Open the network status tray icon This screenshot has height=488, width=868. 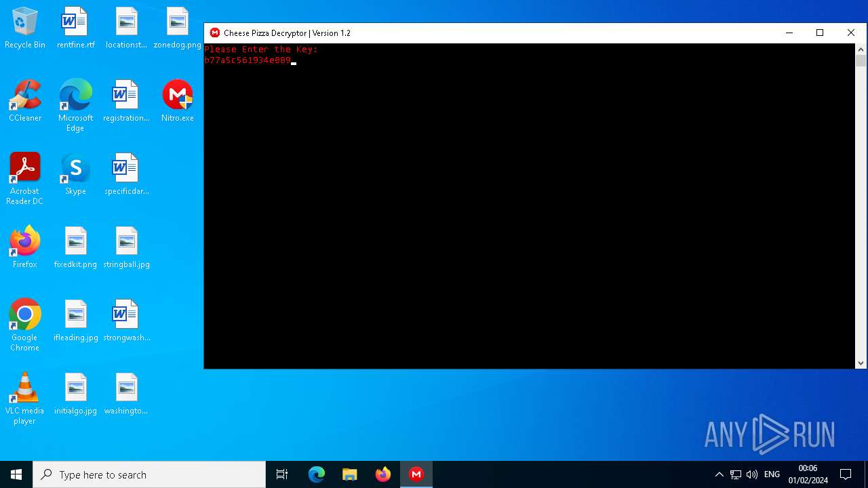[x=736, y=474]
